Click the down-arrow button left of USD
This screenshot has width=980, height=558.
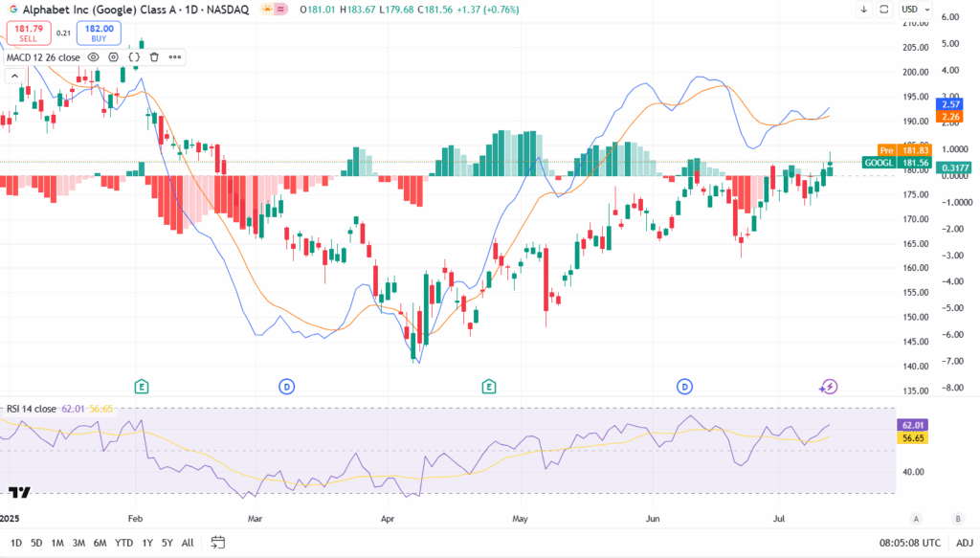point(864,10)
